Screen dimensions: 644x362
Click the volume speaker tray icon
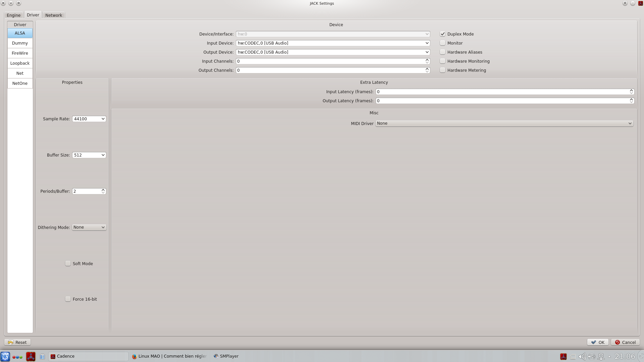coord(582,357)
